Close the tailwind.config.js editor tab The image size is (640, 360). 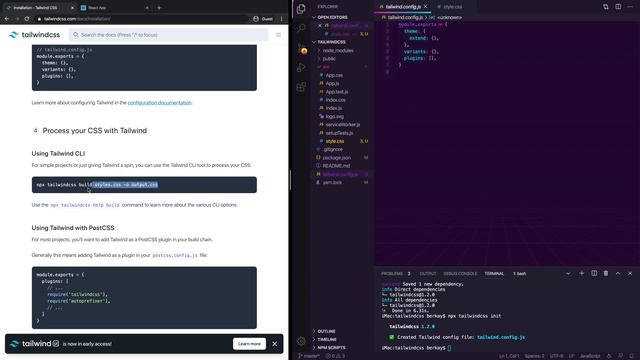(425, 7)
